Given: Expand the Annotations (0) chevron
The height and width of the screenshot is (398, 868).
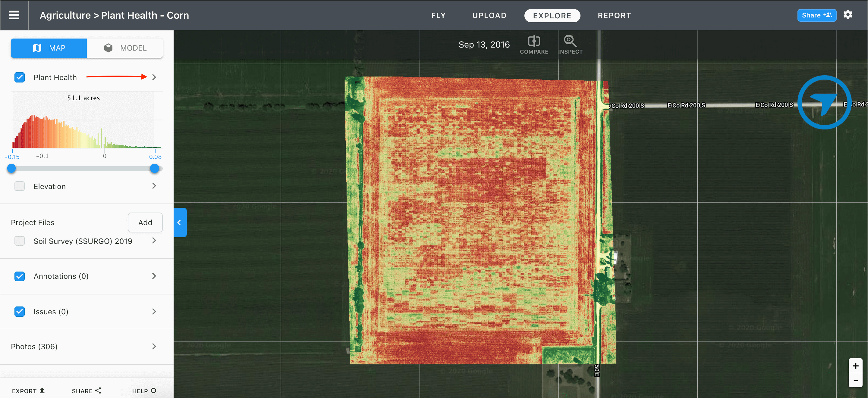Looking at the screenshot, I should (154, 276).
